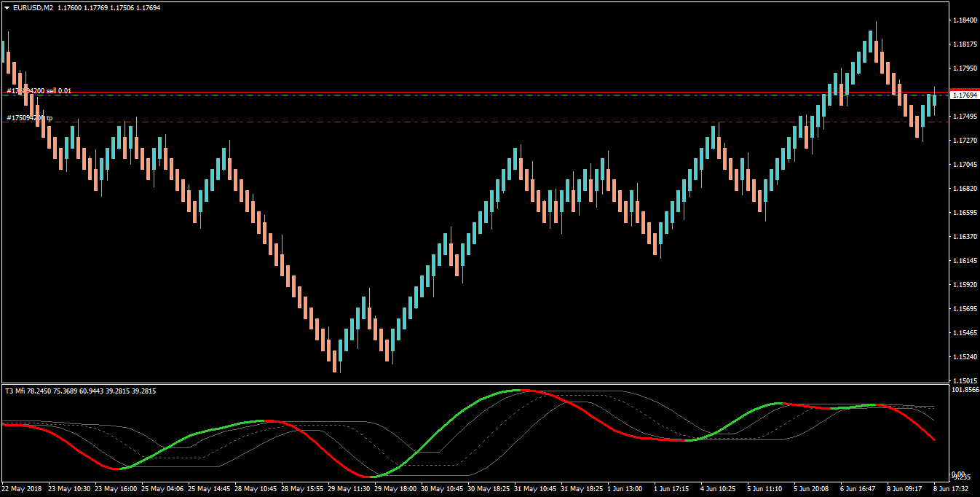Click the dashed red take-profit line
This screenshot has width=980, height=497.
tap(473, 122)
